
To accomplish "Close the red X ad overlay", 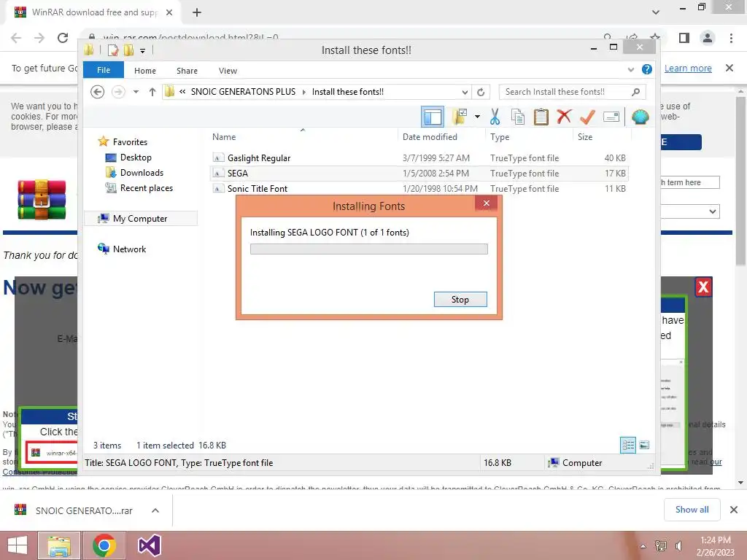I will 703,287.
